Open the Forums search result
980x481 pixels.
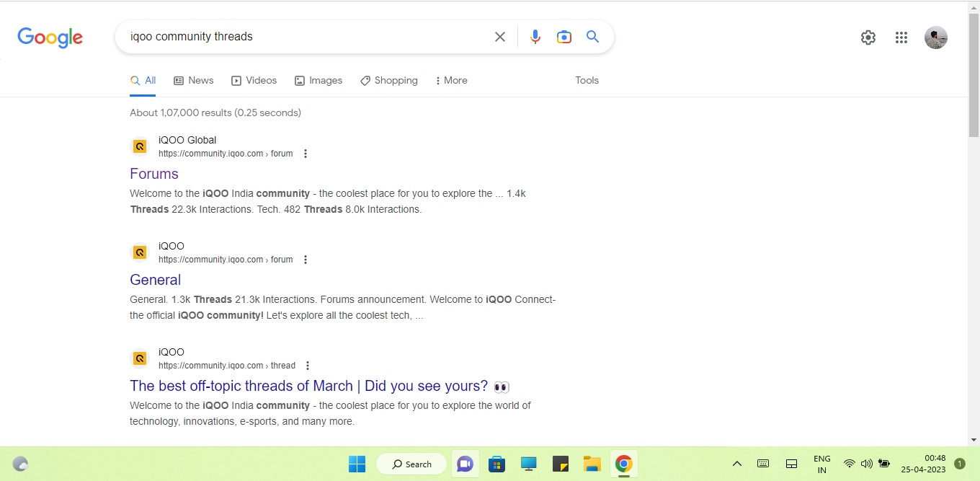pos(154,174)
